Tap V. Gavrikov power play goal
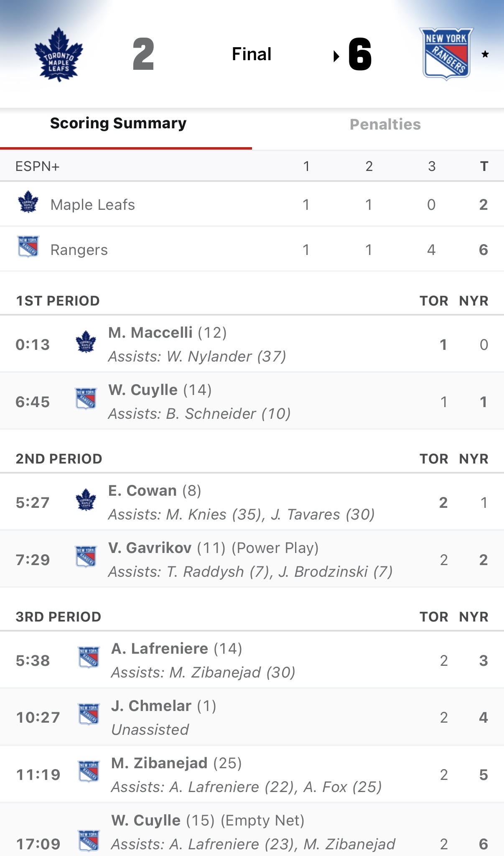The height and width of the screenshot is (856, 504). pyautogui.click(x=150, y=548)
